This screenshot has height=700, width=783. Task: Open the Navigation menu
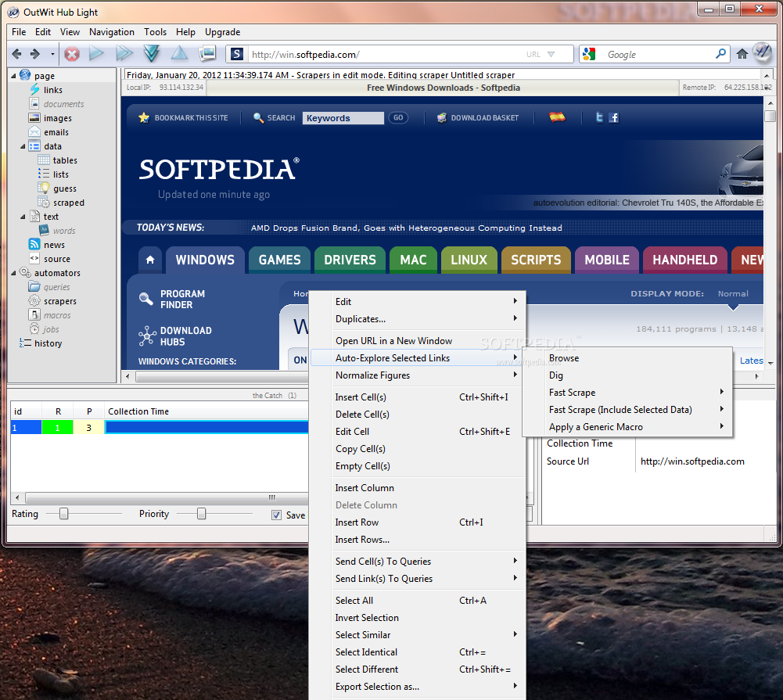point(111,32)
